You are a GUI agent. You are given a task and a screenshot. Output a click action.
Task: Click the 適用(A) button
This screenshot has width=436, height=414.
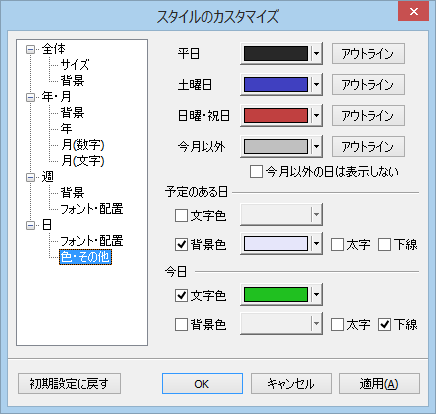pyautogui.click(x=379, y=384)
